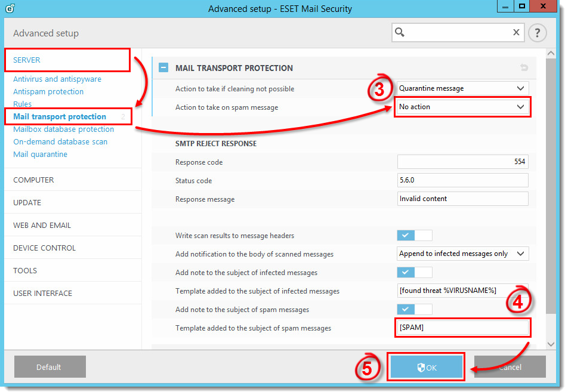Open the TOOLS settings section
The width and height of the screenshot is (565, 392).
(x=24, y=270)
